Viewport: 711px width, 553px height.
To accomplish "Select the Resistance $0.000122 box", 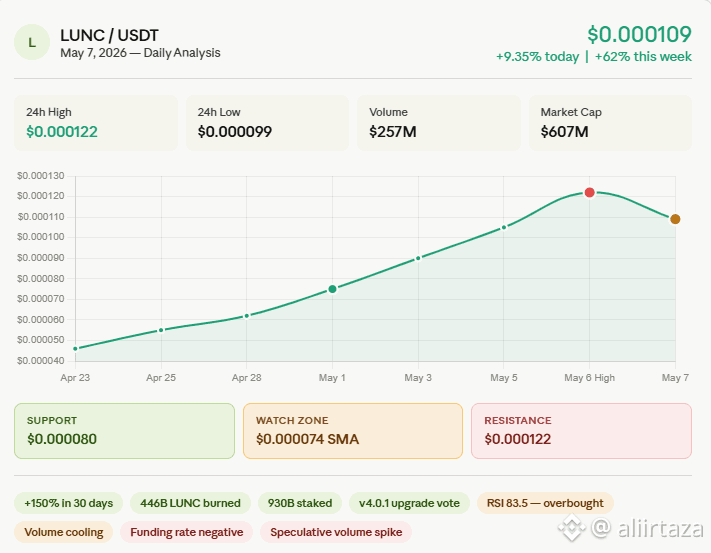I will [581, 431].
